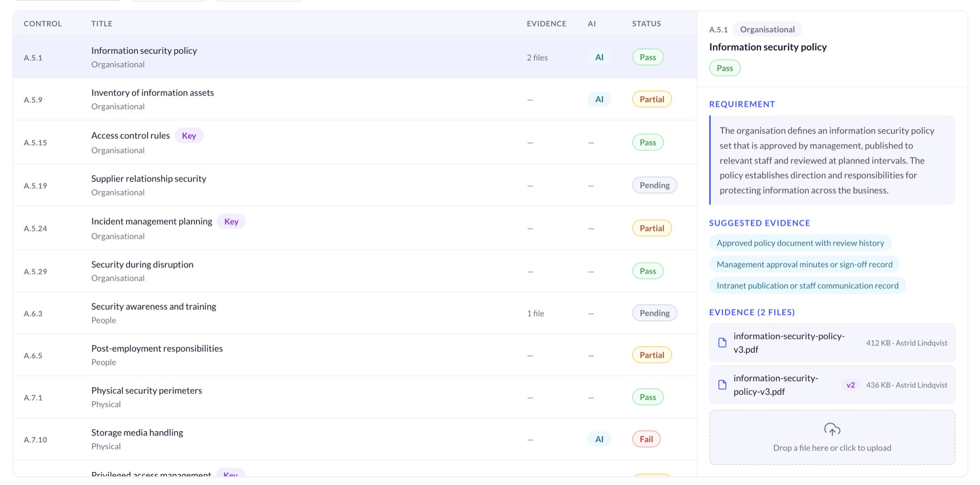Click file icon of 436 KB policy PDF
This screenshot has width=980, height=485.
(722, 385)
